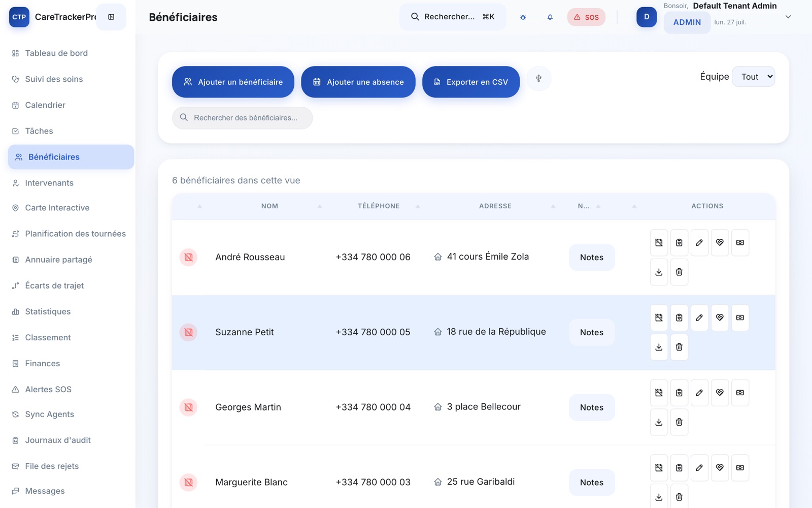Sort by the N... column arrow
The height and width of the screenshot is (508, 812).
pyautogui.click(x=598, y=206)
